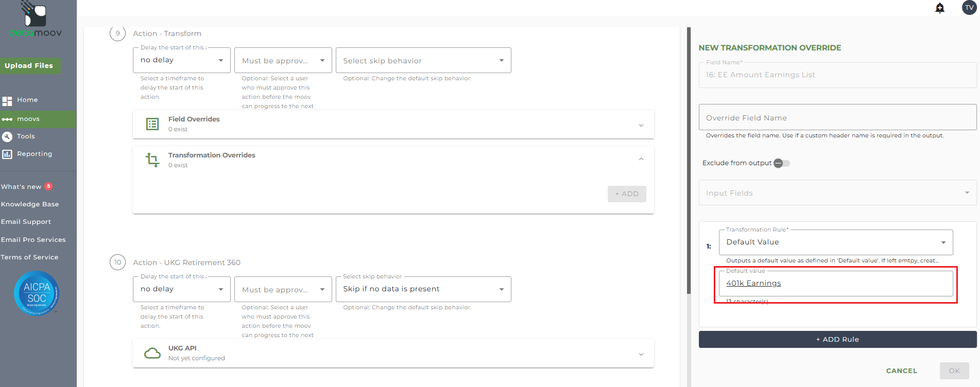
Task: Open the Reporting menu item
Action: 35,154
